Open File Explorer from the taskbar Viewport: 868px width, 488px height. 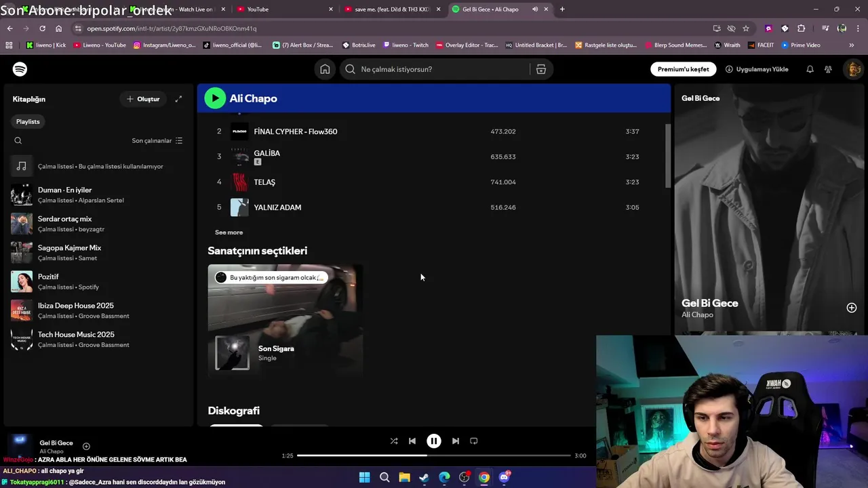pyautogui.click(x=404, y=477)
